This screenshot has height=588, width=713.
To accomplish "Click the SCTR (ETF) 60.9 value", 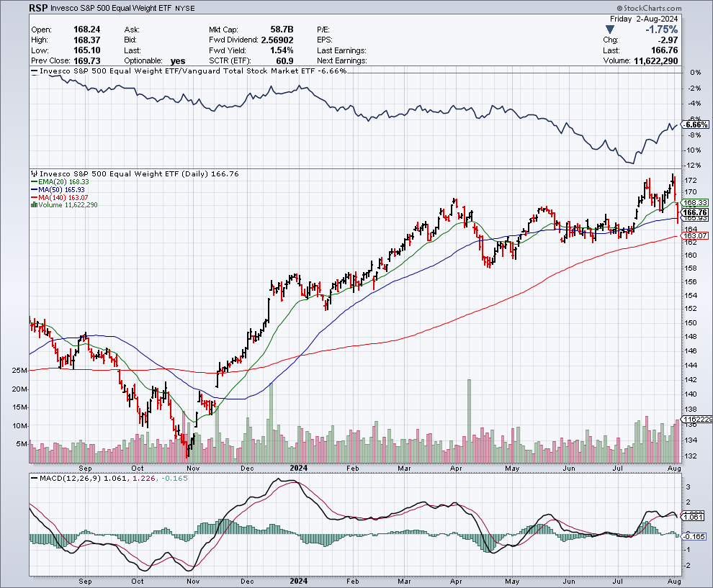I will coord(284,60).
